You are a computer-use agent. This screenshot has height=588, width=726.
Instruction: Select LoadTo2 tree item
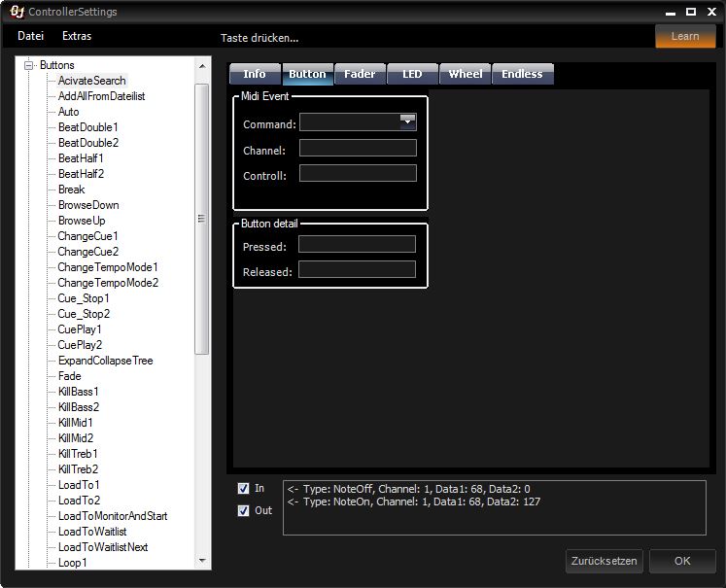coord(79,500)
